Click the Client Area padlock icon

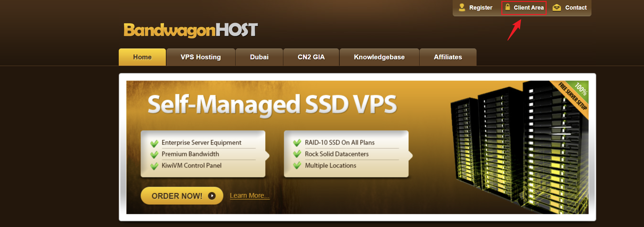508,7
